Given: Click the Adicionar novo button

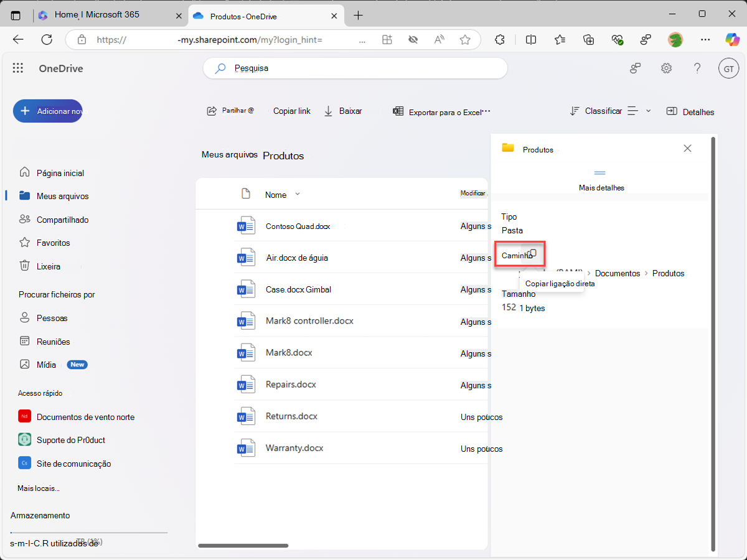Looking at the screenshot, I should [48, 111].
